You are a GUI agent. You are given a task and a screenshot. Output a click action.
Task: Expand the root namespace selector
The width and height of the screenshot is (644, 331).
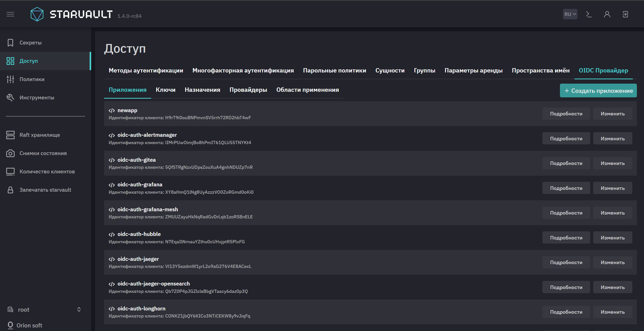click(x=44, y=310)
